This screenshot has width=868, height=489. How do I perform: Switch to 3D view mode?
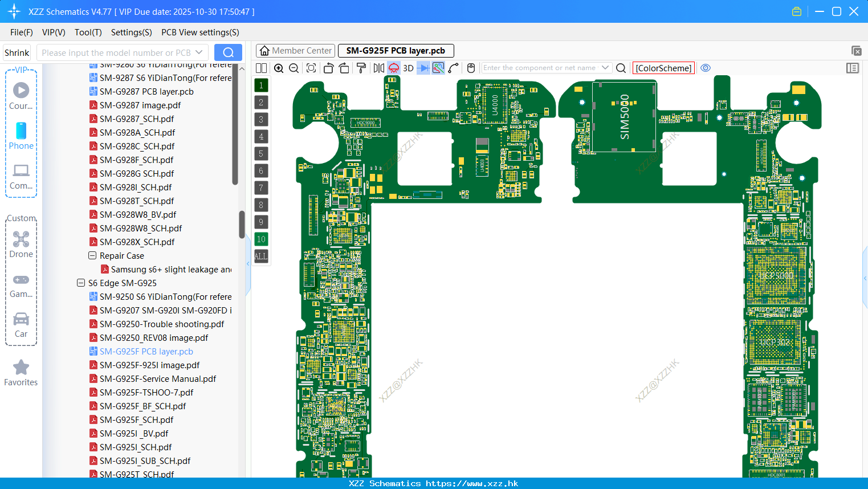click(408, 68)
